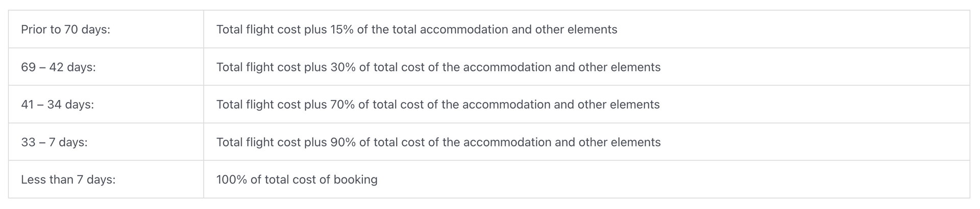Click "100% of total cost of booking" text
This screenshot has width=980, height=209.
point(297,180)
